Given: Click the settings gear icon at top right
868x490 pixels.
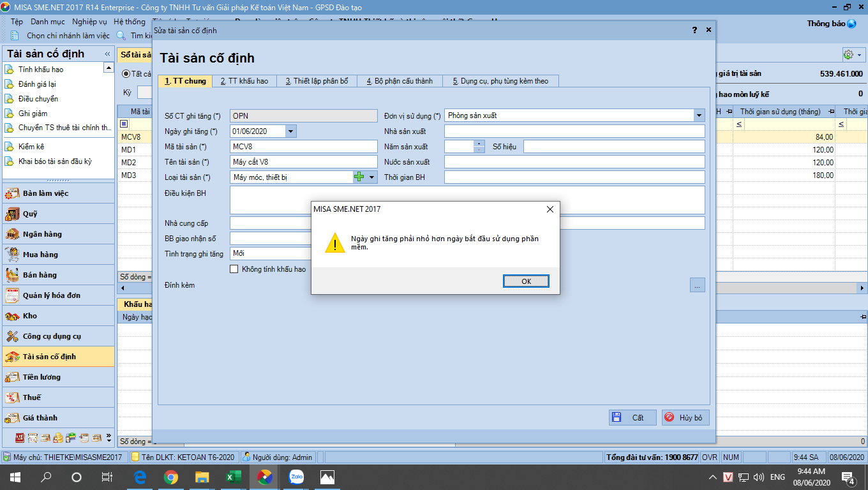Looking at the screenshot, I should point(848,55).
